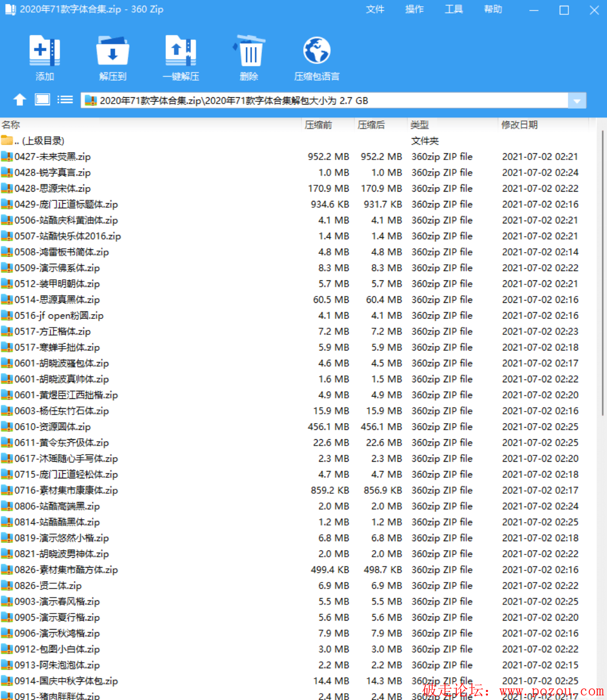
Task: Select the file 0517-寒蝉手拙体.zip
Action: click(57, 347)
